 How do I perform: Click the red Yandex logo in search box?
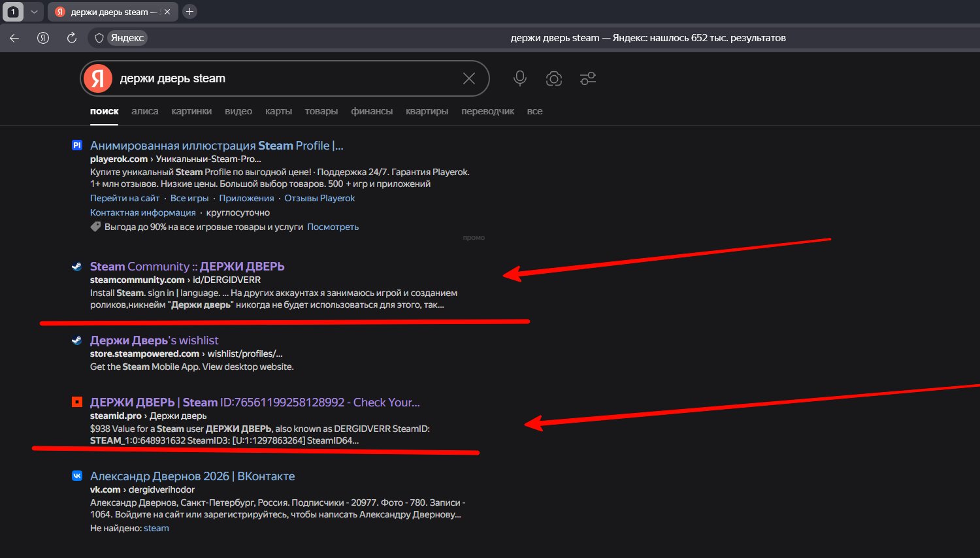pos(98,78)
